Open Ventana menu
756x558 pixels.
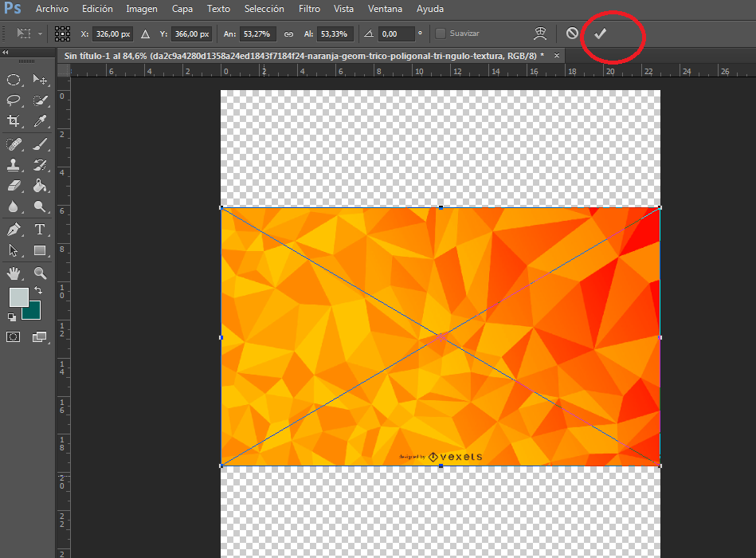click(385, 9)
